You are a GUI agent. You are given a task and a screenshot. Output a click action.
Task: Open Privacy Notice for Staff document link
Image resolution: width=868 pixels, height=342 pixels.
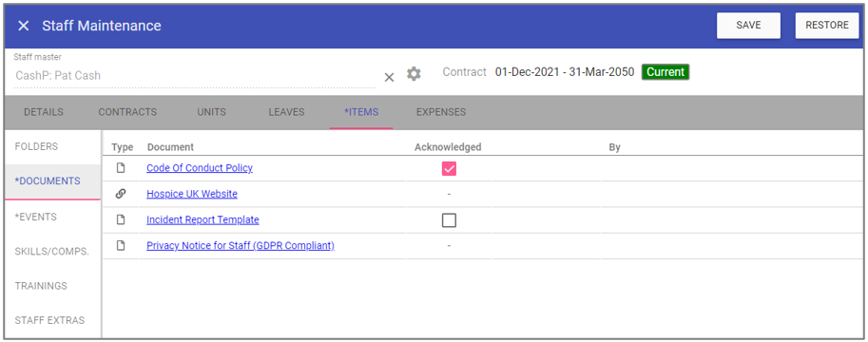pos(241,246)
